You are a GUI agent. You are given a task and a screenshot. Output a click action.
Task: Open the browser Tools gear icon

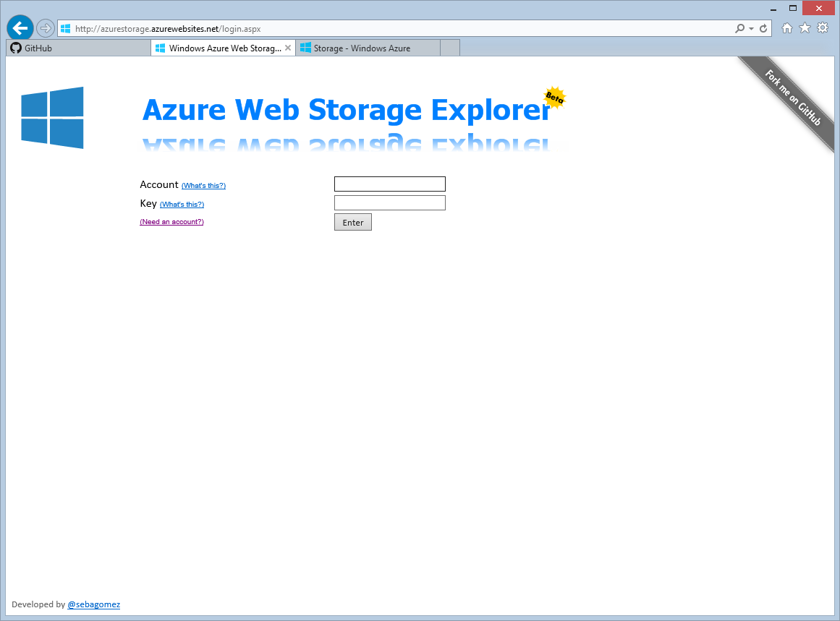(823, 28)
